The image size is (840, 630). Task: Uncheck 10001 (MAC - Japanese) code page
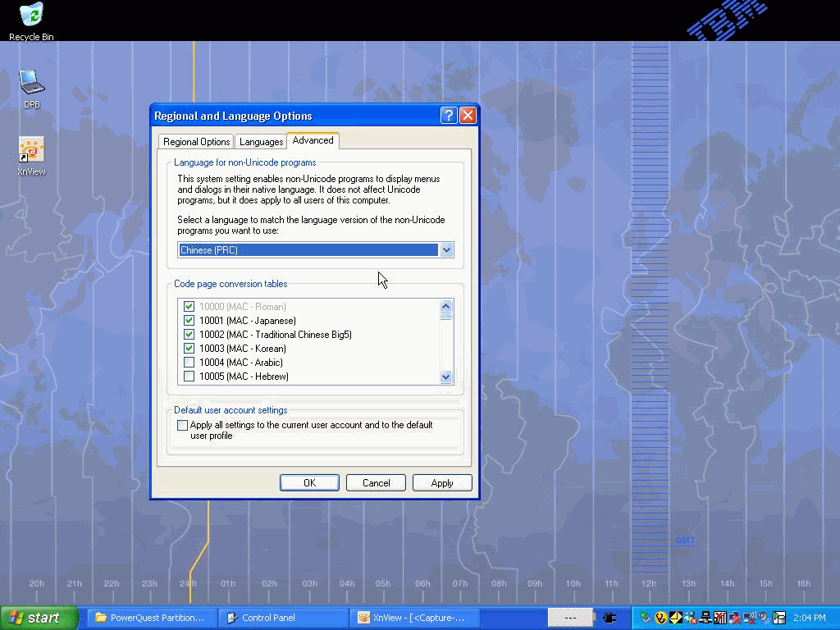[x=189, y=321]
